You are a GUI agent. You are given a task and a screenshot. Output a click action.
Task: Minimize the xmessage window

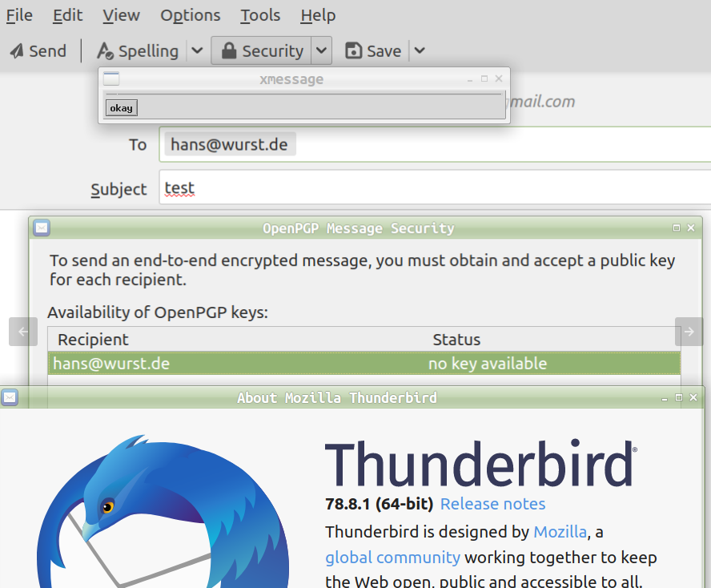pyautogui.click(x=470, y=80)
